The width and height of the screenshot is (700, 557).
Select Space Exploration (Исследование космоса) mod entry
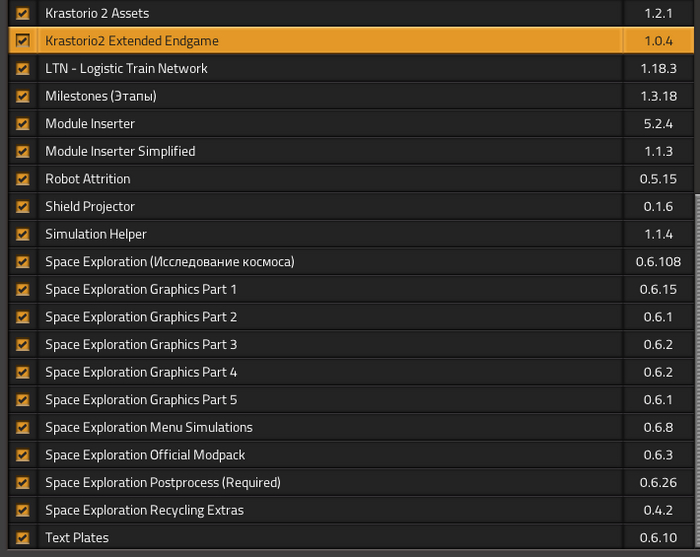tap(170, 262)
